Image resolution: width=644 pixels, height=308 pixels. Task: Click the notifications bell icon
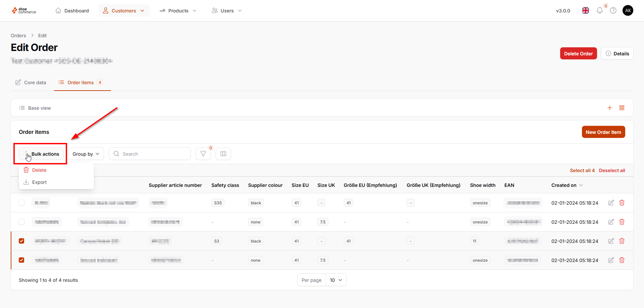coord(599,11)
